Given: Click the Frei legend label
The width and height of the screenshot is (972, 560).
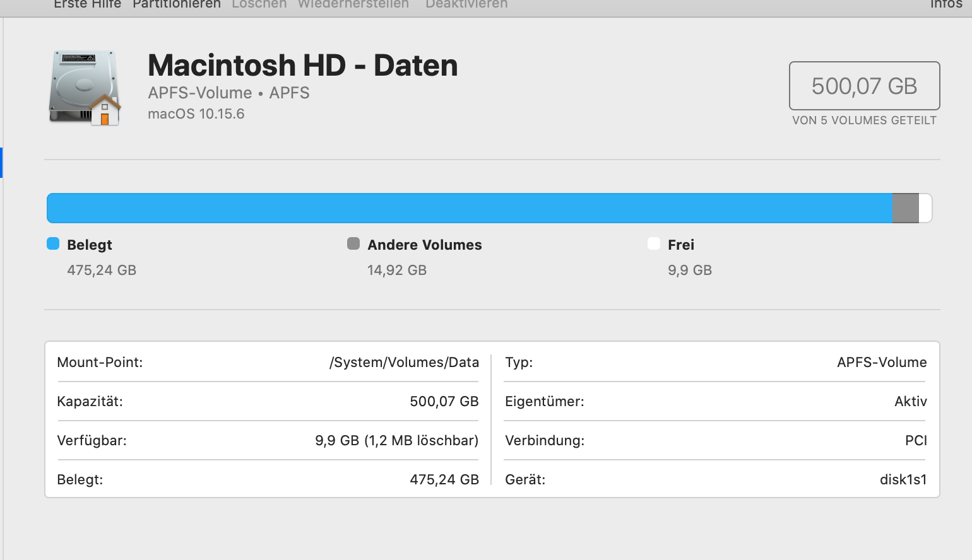Looking at the screenshot, I should click(681, 245).
